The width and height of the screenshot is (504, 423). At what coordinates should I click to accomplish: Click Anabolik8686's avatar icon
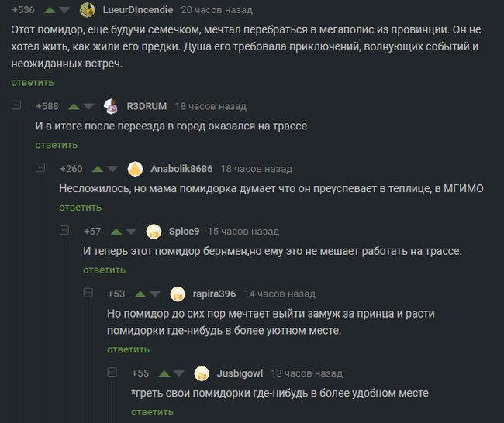pyautogui.click(x=135, y=169)
